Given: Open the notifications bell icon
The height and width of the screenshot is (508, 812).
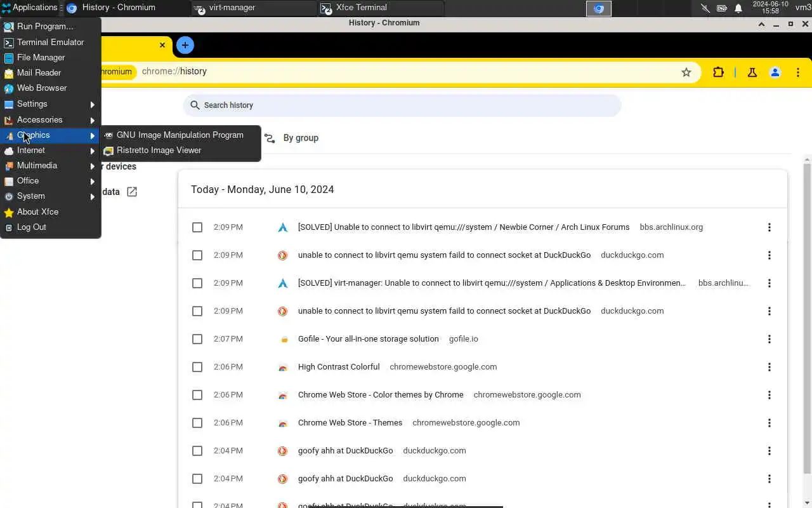Looking at the screenshot, I should (738, 8).
